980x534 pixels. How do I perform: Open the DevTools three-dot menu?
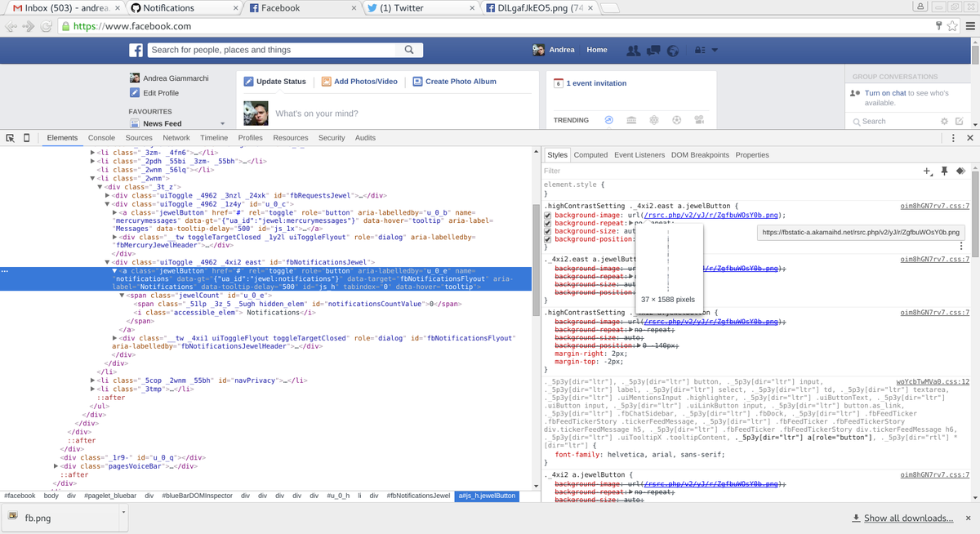click(953, 138)
